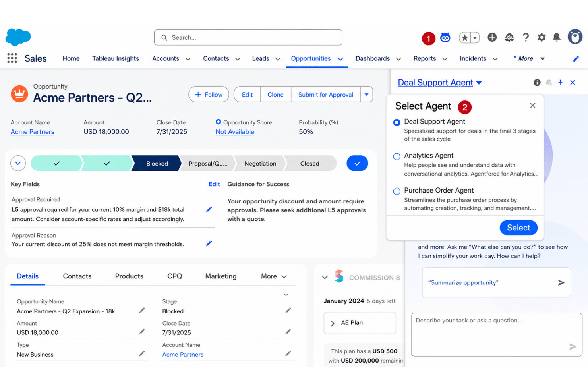This screenshot has height=392, width=588.
Task: Click the Clone button
Action: click(x=275, y=95)
